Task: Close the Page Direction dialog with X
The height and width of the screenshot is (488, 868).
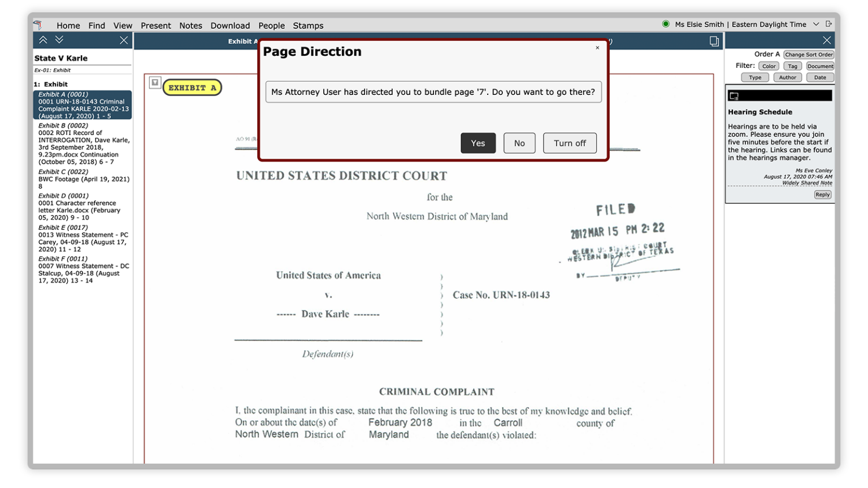Action: pyautogui.click(x=597, y=48)
